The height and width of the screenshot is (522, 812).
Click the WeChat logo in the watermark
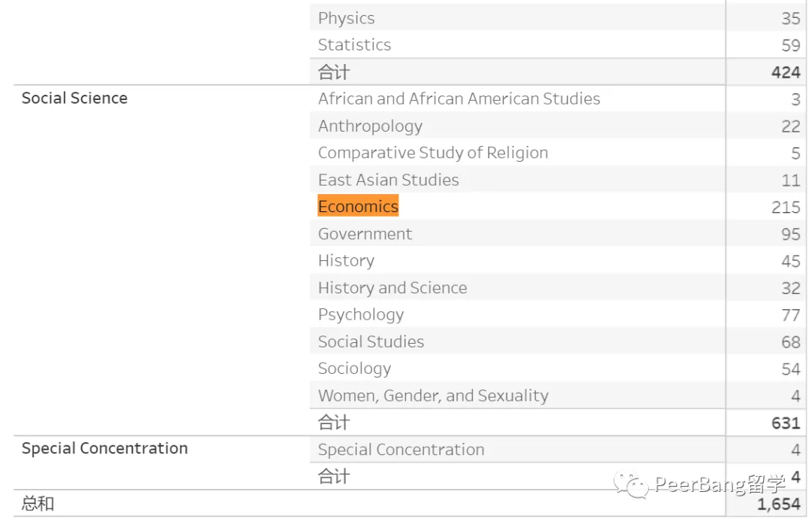pyautogui.click(x=631, y=484)
